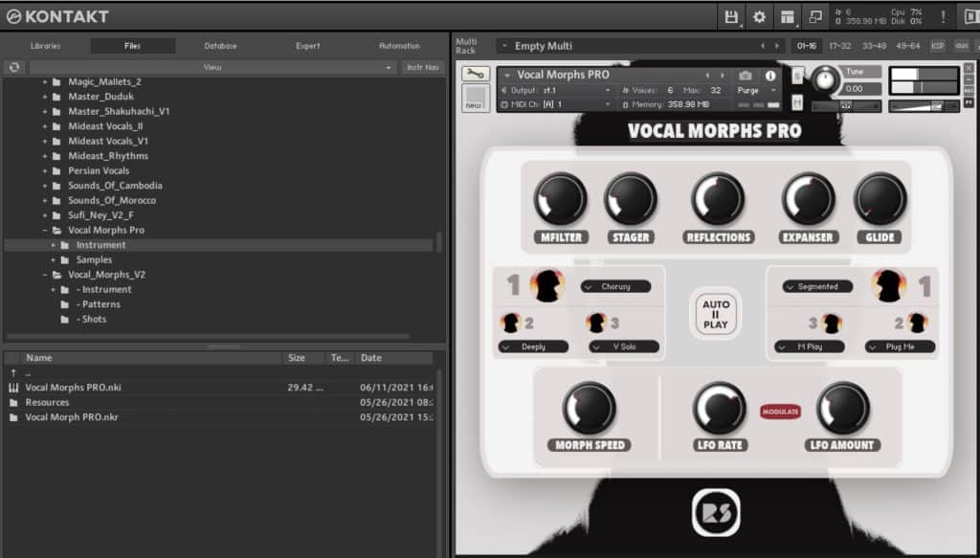Screen dimensions: 980x558
Task: Select rack page 17-32
Action: click(839, 46)
